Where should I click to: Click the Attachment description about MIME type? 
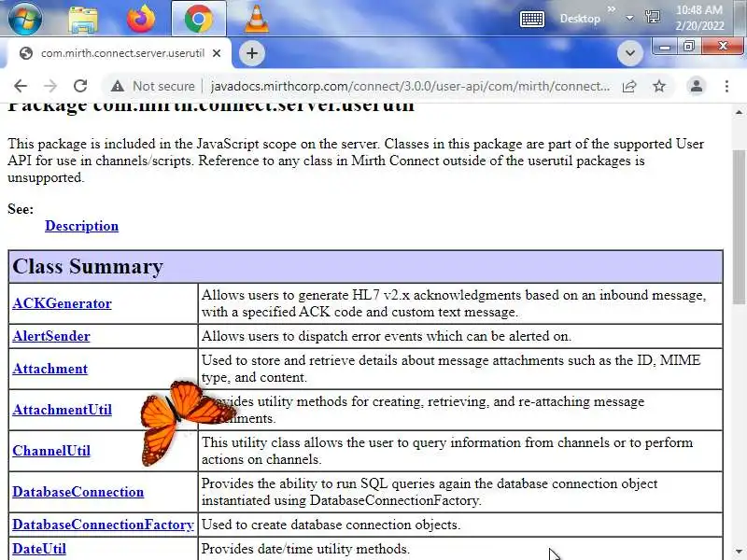(x=451, y=369)
